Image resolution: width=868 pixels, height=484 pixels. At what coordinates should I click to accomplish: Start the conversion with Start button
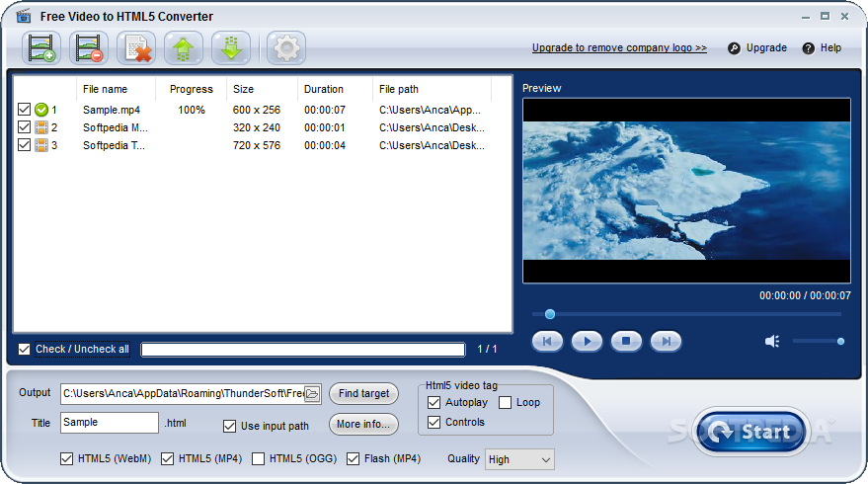(750, 432)
